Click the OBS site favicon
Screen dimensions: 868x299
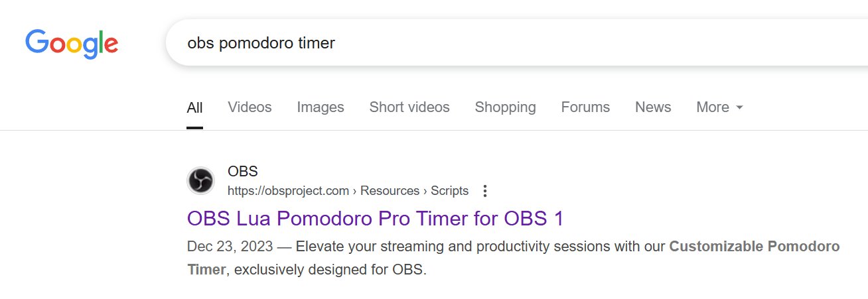click(x=200, y=181)
